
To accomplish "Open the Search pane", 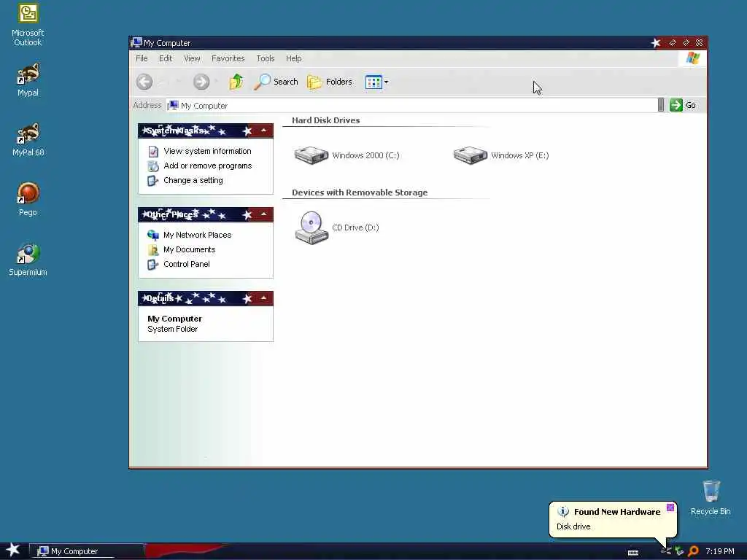I will [276, 82].
